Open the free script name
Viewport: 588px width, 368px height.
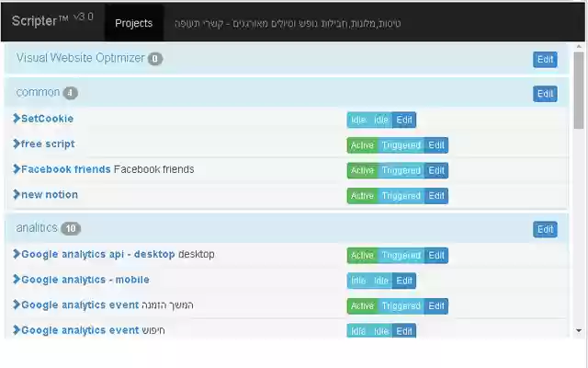tap(48, 144)
